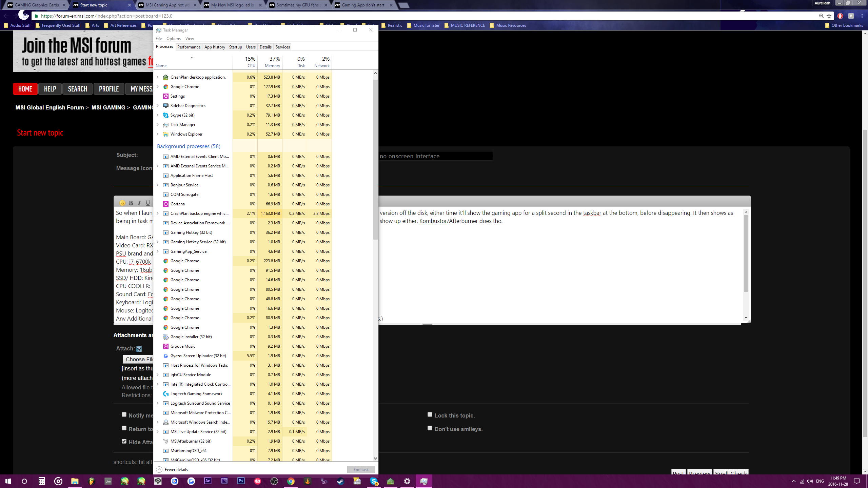Open the Options menu in Task Manager
Screen dimensions: 868x488
(x=173, y=38)
